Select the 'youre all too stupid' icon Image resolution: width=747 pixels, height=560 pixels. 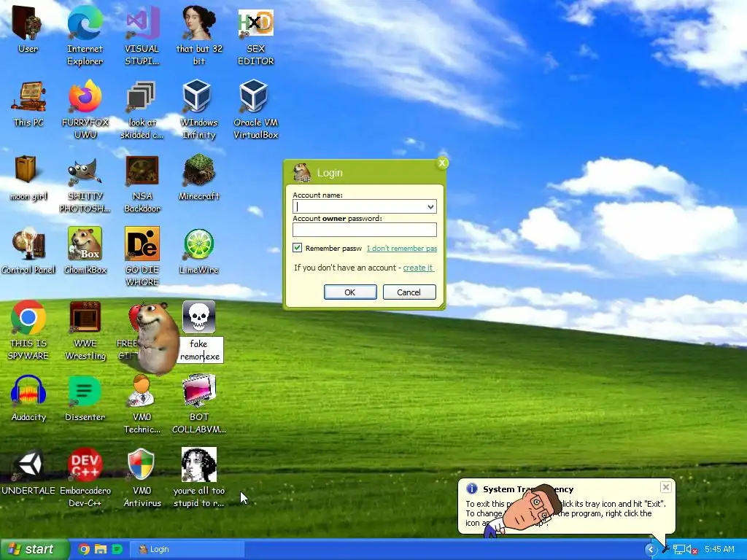point(199,464)
